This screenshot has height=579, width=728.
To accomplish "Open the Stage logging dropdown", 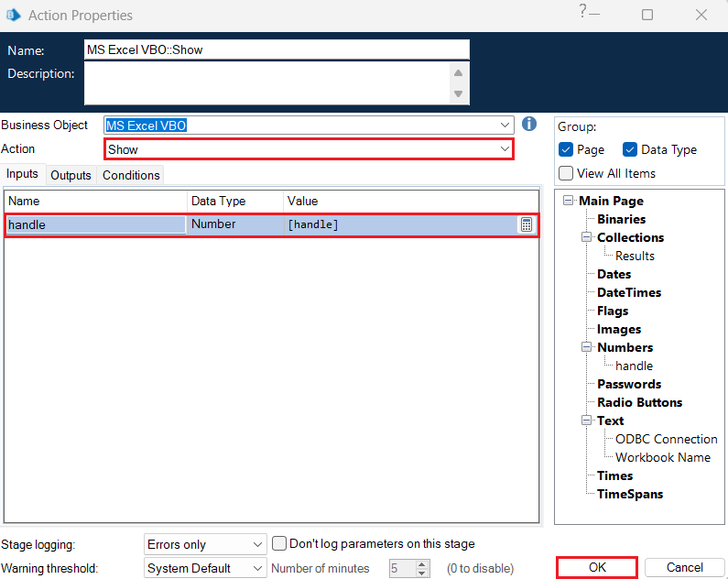I will click(x=256, y=544).
